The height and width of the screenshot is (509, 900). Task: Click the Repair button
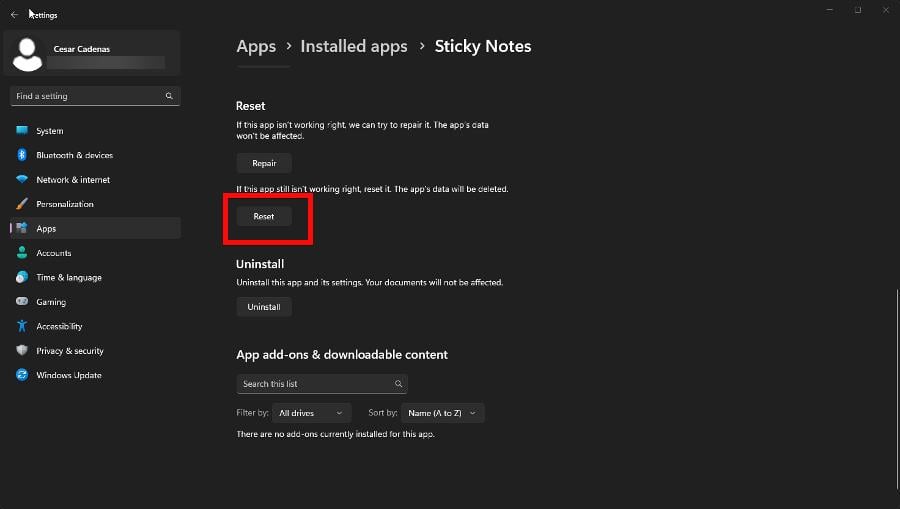(x=264, y=164)
